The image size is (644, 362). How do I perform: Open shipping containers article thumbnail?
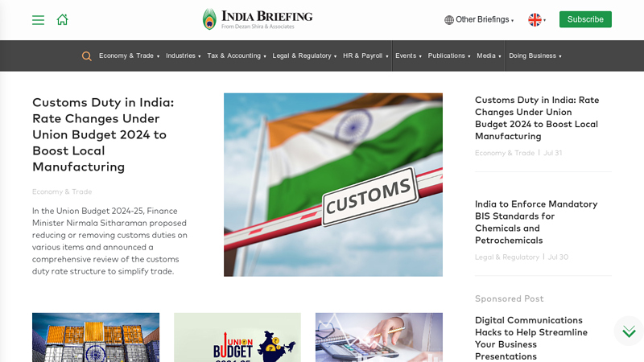96,337
